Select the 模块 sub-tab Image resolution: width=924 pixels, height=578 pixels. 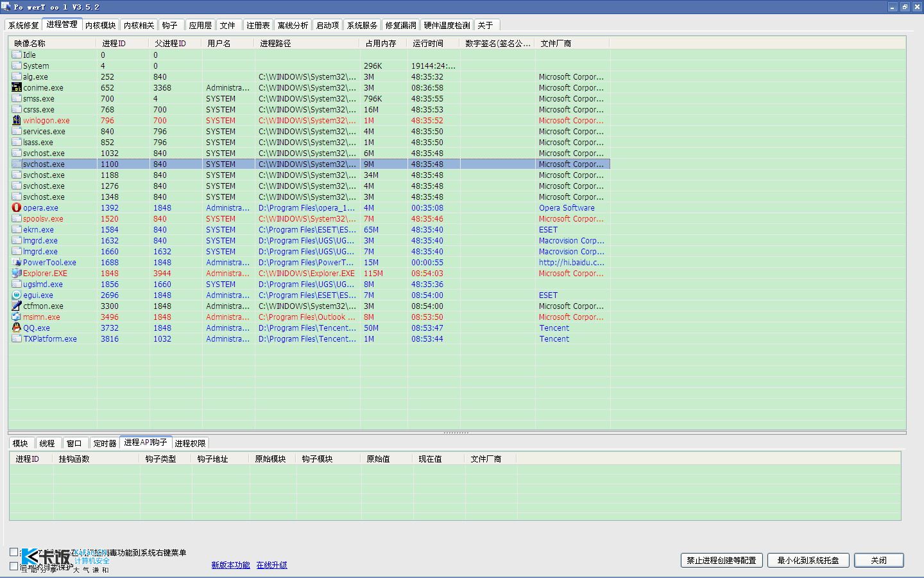click(21, 443)
